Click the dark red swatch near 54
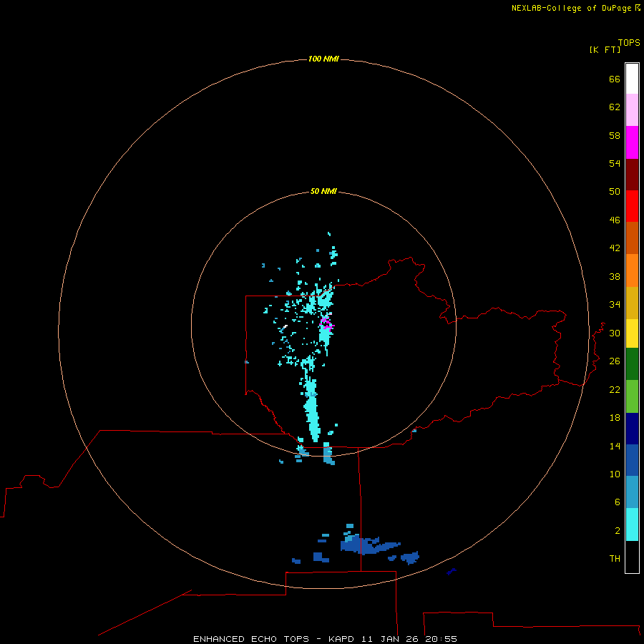Viewport: 644px width, 644px height. (632, 174)
